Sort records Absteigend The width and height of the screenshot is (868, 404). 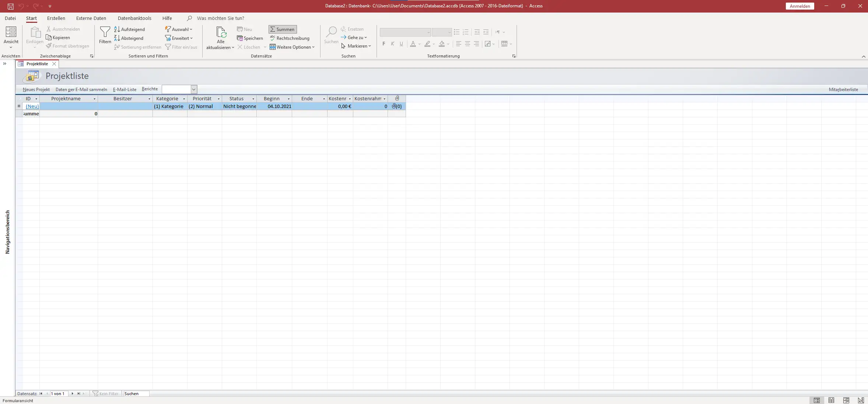pos(129,38)
